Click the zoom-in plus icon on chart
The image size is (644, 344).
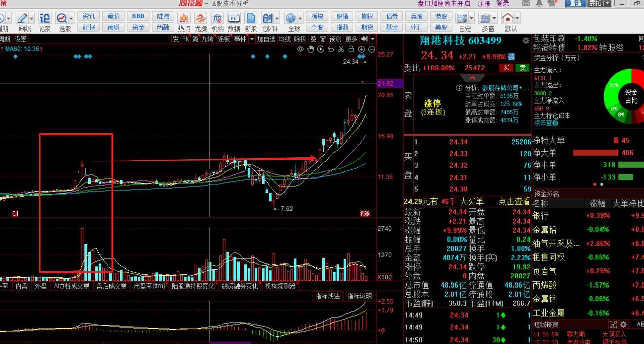pos(361,49)
